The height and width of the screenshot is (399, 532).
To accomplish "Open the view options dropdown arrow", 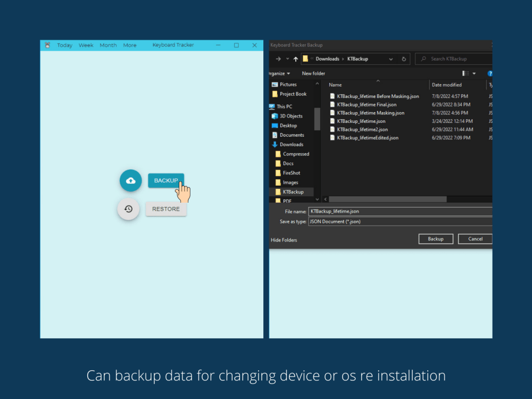I will 474,73.
